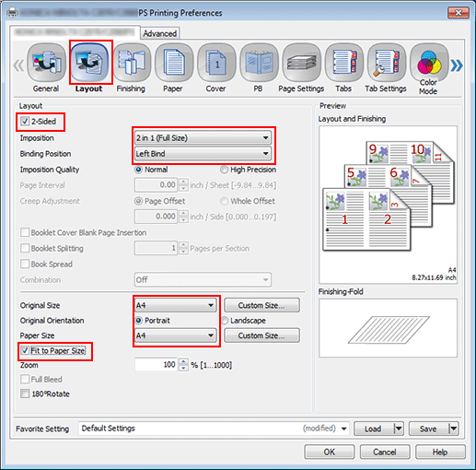476x470 pixels.
Task: Disable Fit to Paper Size
Action: [25, 350]
